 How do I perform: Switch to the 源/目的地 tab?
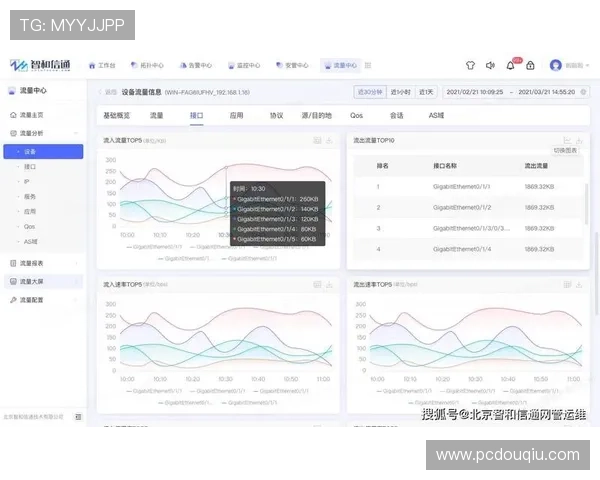(x=316, y=115)
